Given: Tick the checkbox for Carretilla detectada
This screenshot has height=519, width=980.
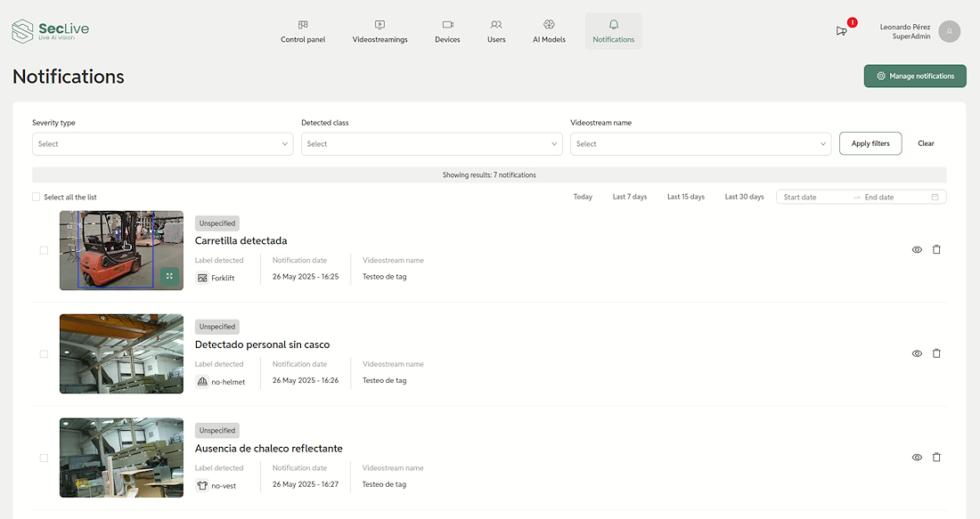Looking at the screenshot, I should pyautogui.click(x=44, y=250).
